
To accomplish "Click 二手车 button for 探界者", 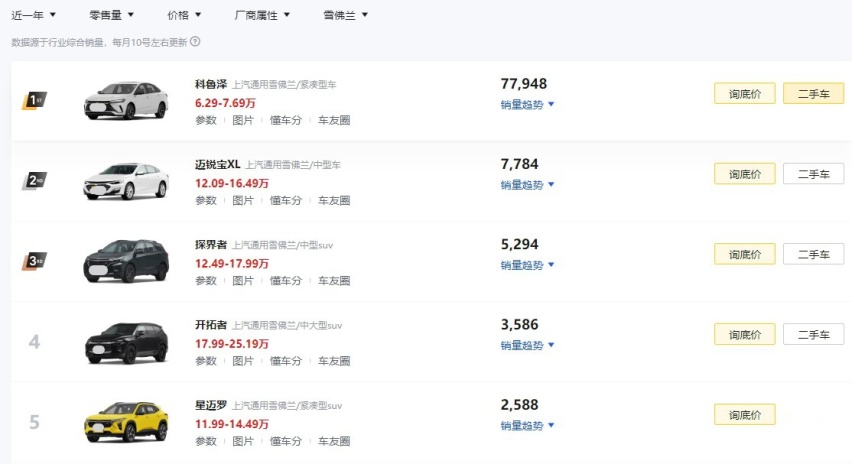I will click(x=813, y=254).
